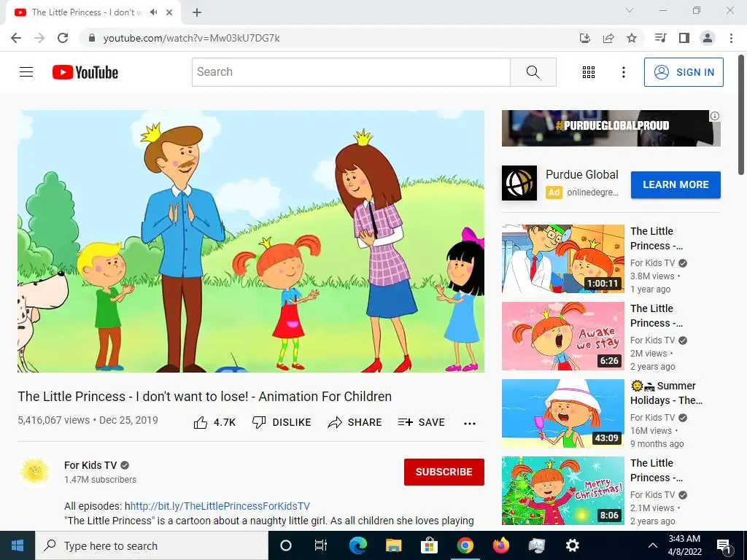Image resolution: width=747 pixels, height=560 pixels.
Task: Click the address bar URL
Action: (192, 38)
